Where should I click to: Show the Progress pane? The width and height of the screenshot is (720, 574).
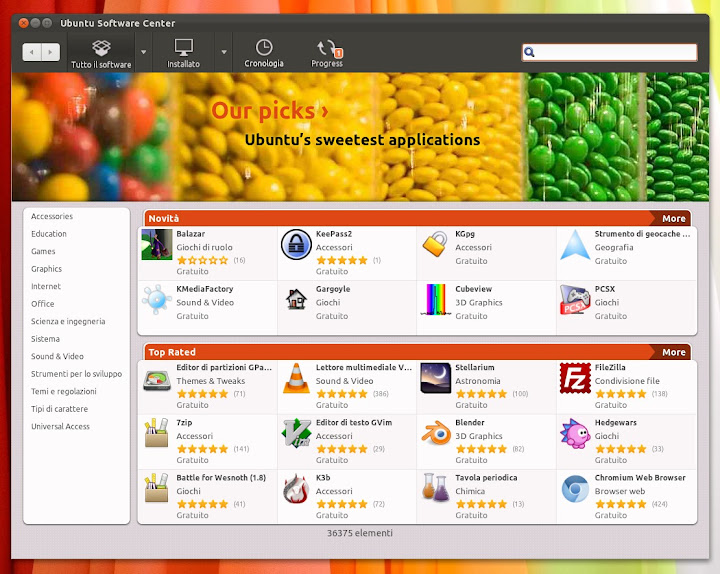pyautogui.click(x=327, y=53)
